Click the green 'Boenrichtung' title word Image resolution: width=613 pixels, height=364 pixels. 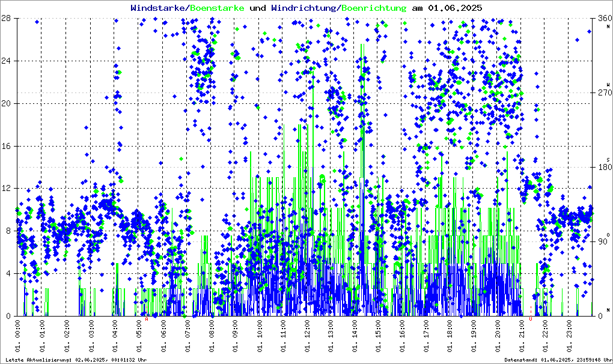(x=374, y=8)
